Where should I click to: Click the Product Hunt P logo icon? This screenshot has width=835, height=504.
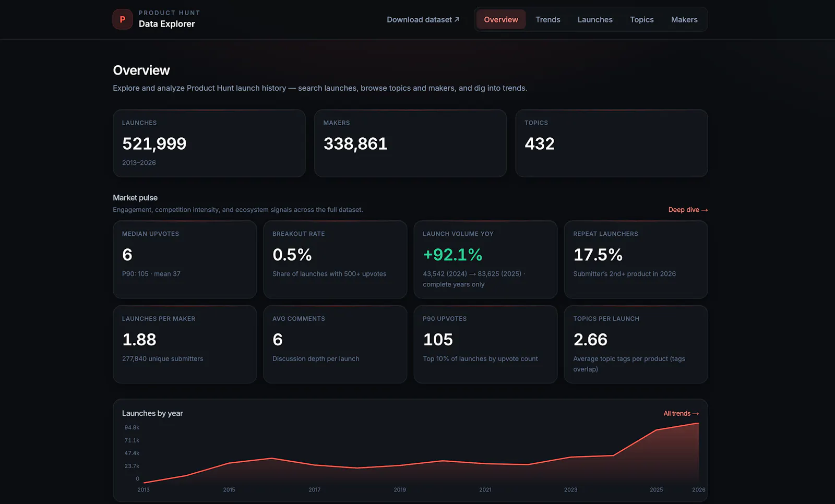[x=123, y=19]
